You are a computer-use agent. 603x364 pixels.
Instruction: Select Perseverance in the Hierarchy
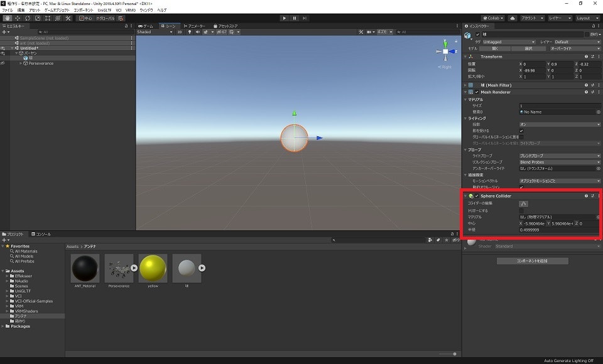[x=41, y=63]
